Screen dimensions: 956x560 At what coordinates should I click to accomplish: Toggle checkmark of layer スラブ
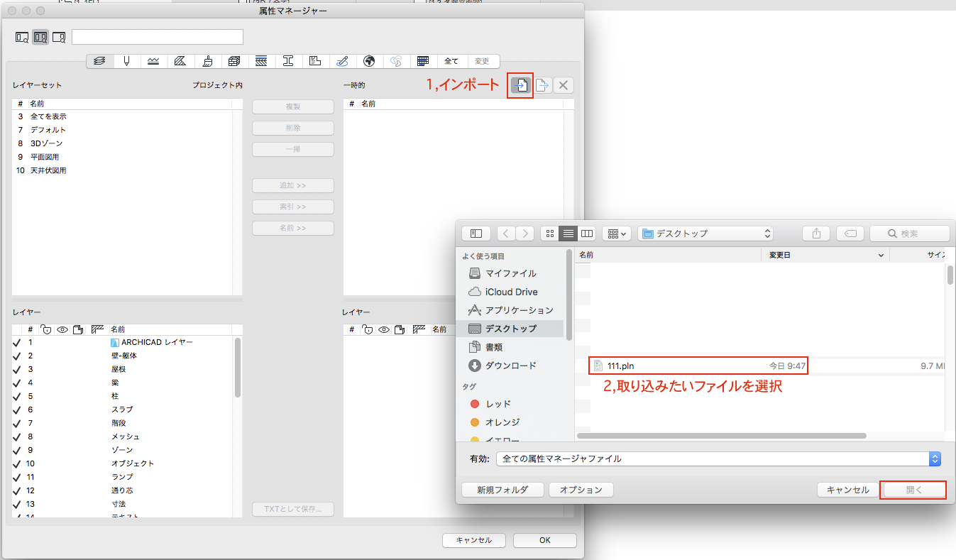(16, 410)
